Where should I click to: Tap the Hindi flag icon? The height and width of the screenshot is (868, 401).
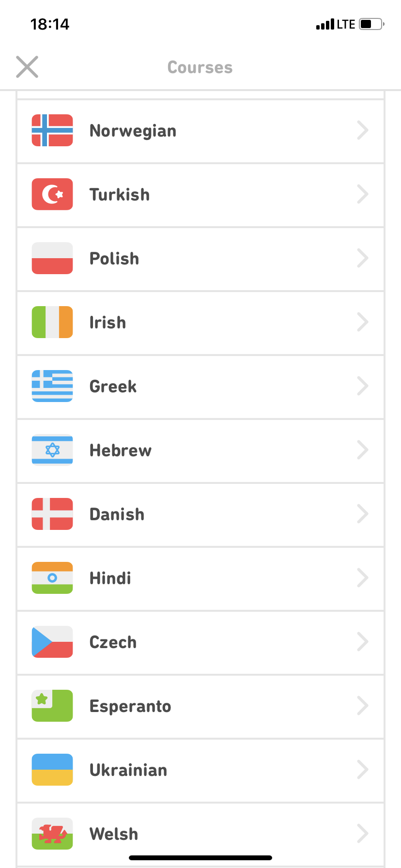(52, 578)
